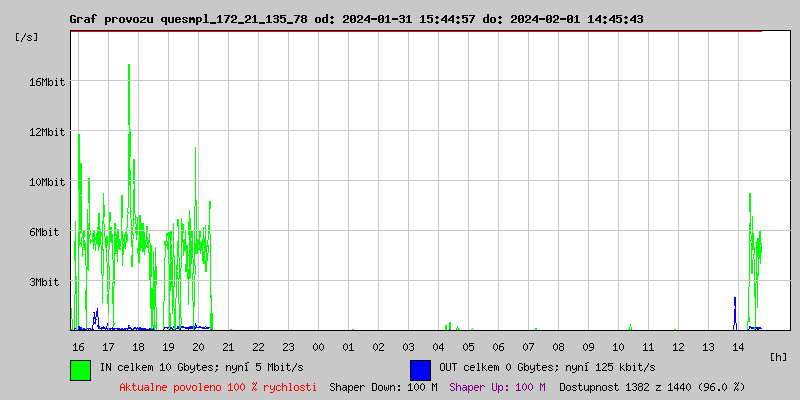The image size is (800, 400).
Task: Click the hour label '04' on x-axis
Action: pyautogui.click(x=438, y=347)
